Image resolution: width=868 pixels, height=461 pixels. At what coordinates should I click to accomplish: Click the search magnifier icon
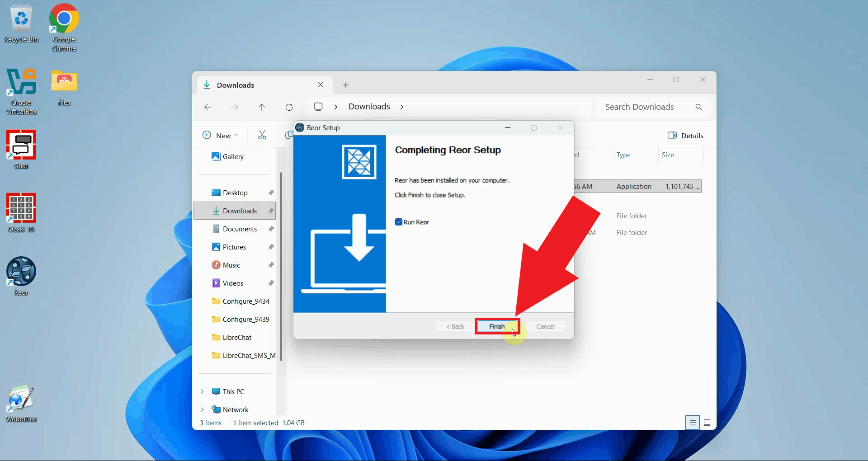pos(698,107)
